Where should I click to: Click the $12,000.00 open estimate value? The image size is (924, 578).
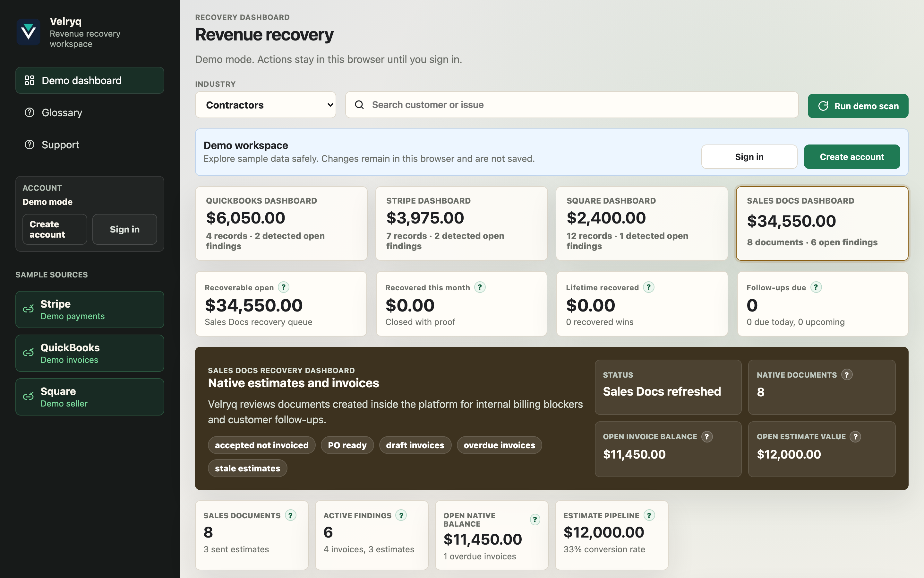click(x=789, y=454)
